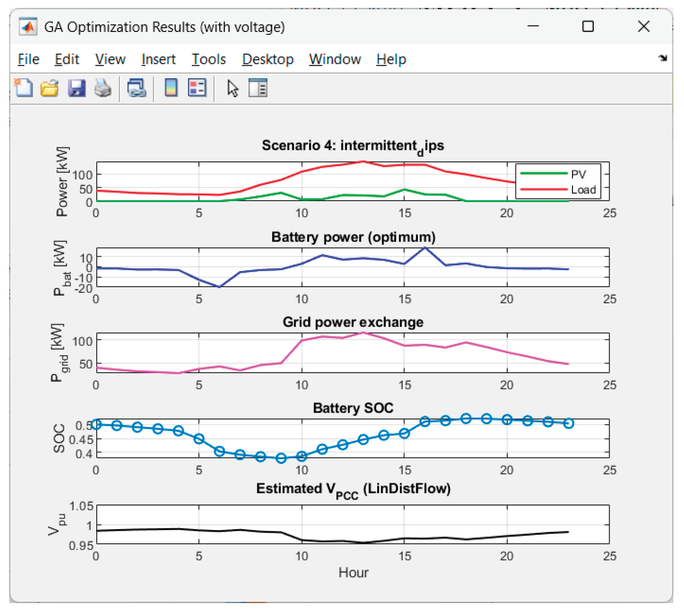Click the New Figure toolbar icon
Screen dimensions: 684x616
click(x=24, y=87)
